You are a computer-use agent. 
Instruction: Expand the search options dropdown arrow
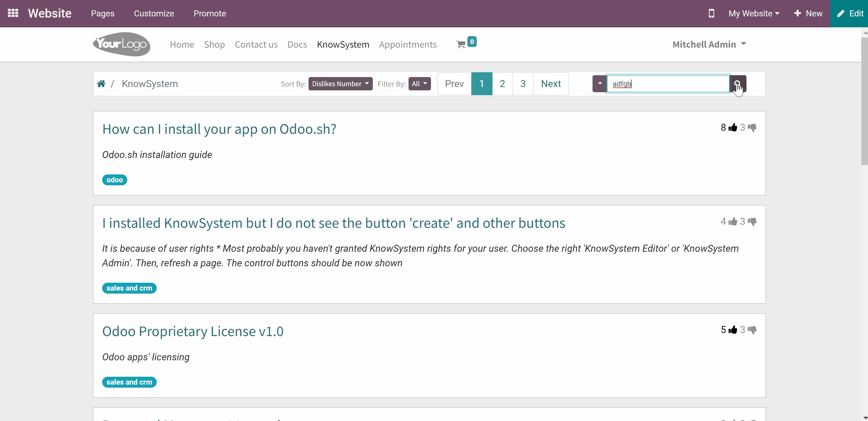tap(600, 84)
